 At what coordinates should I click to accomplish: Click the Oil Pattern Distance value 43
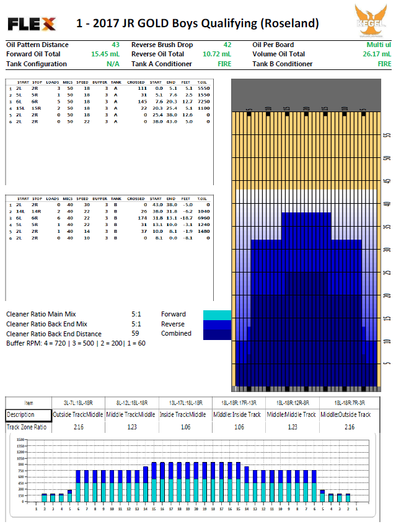(x=115, y=45)
